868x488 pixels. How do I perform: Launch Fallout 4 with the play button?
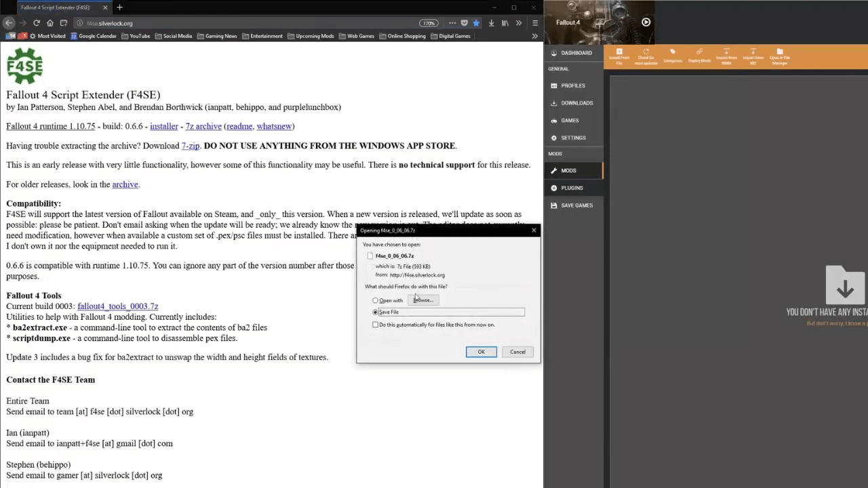pyautogui.click(x=646, y=22)
